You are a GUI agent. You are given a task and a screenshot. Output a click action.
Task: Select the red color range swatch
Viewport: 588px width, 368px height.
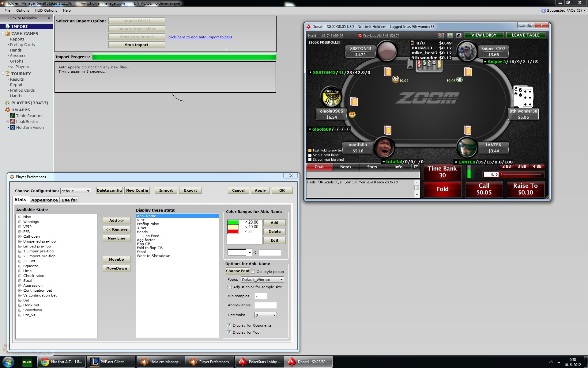coord(233,232)
